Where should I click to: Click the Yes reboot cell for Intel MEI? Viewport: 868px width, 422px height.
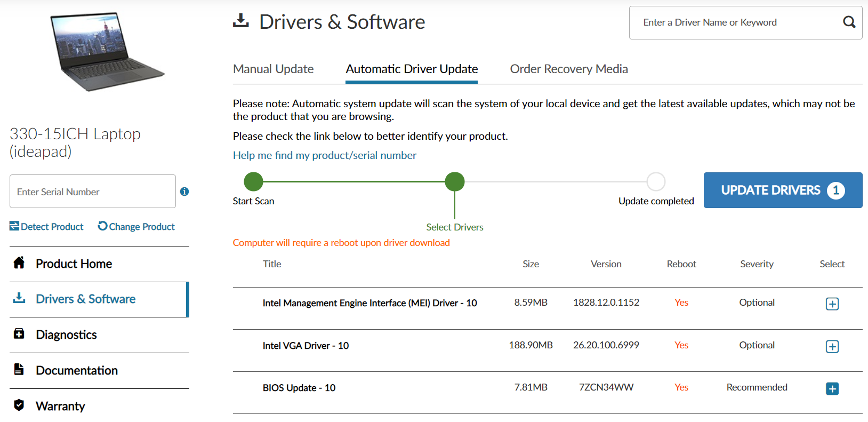point(681,302)
